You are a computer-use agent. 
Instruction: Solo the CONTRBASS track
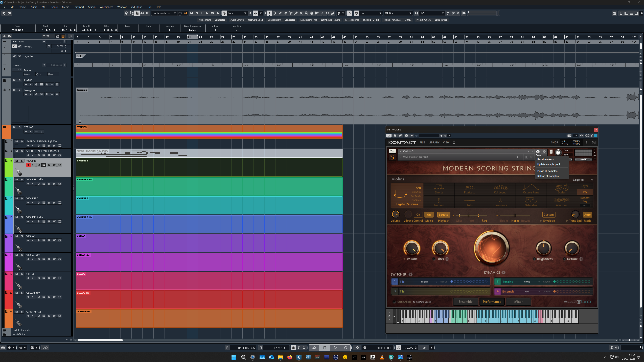click(x=22, y=312)
